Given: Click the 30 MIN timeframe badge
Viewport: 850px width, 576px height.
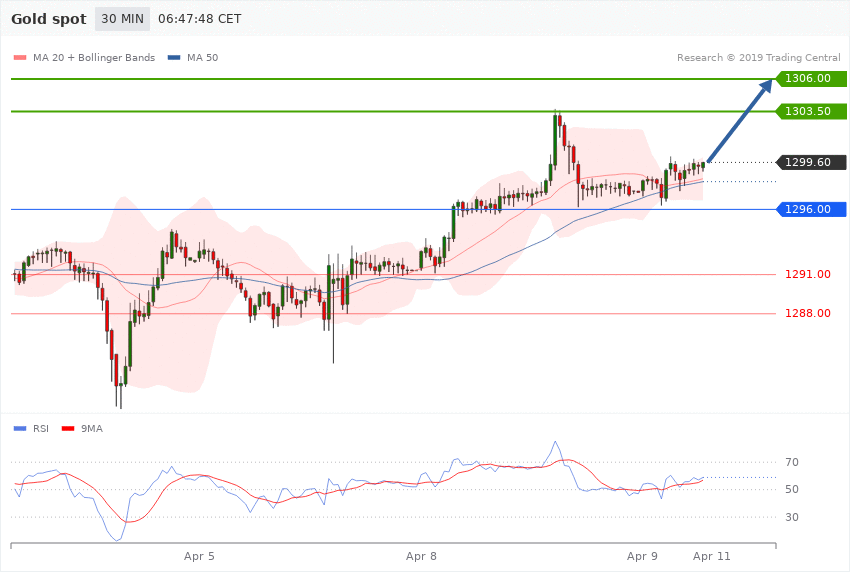Looking at the screenshot, I should pos(123,19).
